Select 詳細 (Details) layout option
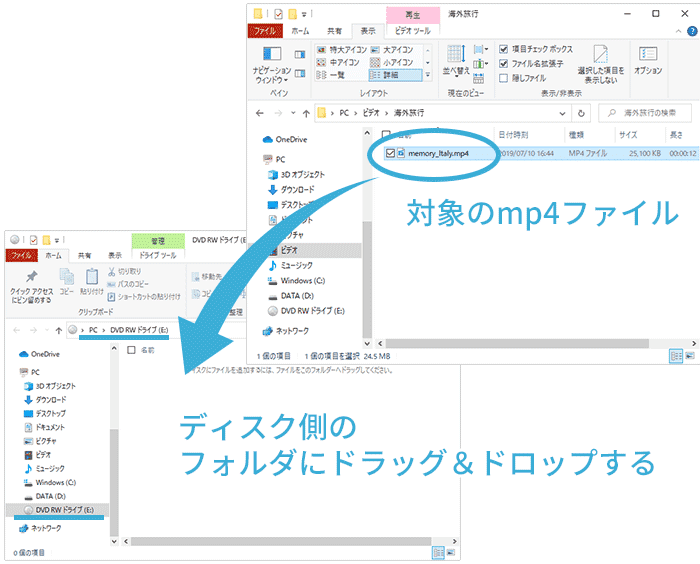This screenshot has height=564, width=700. [x=405, y=75]
